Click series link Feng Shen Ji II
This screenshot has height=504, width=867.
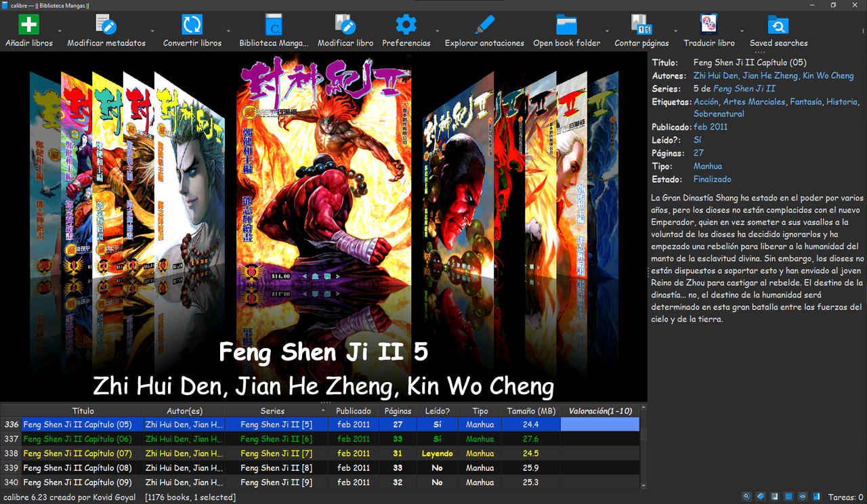744,89
